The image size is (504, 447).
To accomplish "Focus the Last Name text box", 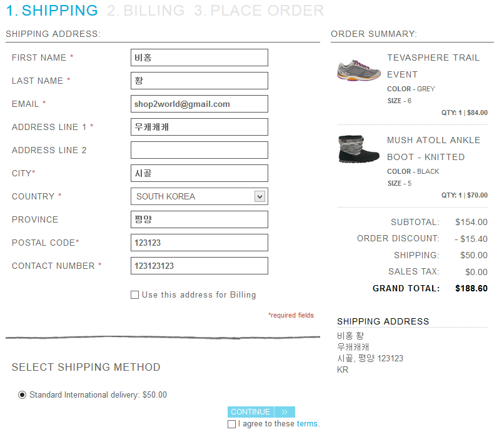I will pos(199,81).
